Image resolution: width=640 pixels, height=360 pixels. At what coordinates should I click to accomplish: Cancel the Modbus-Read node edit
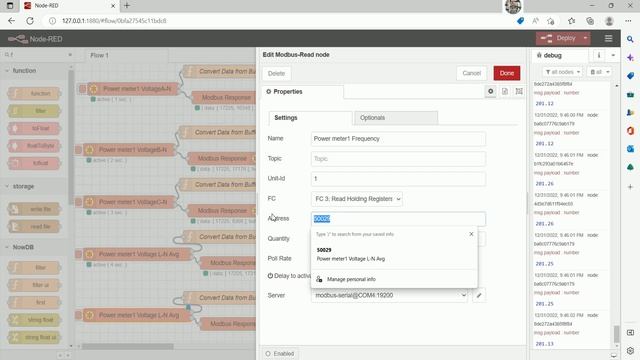point(471,73)
